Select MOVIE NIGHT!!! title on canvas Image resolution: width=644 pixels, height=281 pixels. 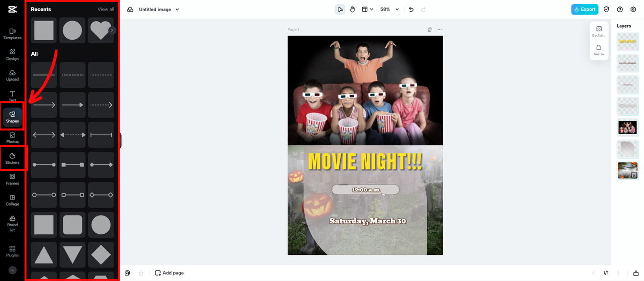pos(365,161)
